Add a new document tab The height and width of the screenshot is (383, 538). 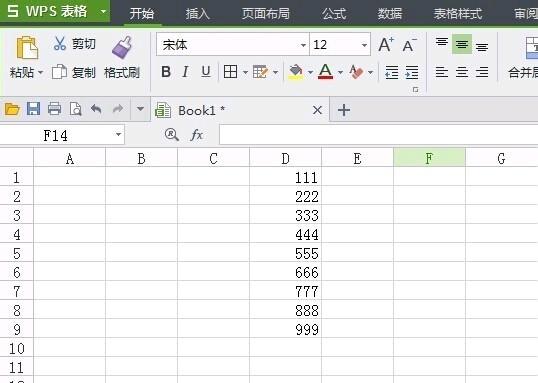[x=343, y=110]
